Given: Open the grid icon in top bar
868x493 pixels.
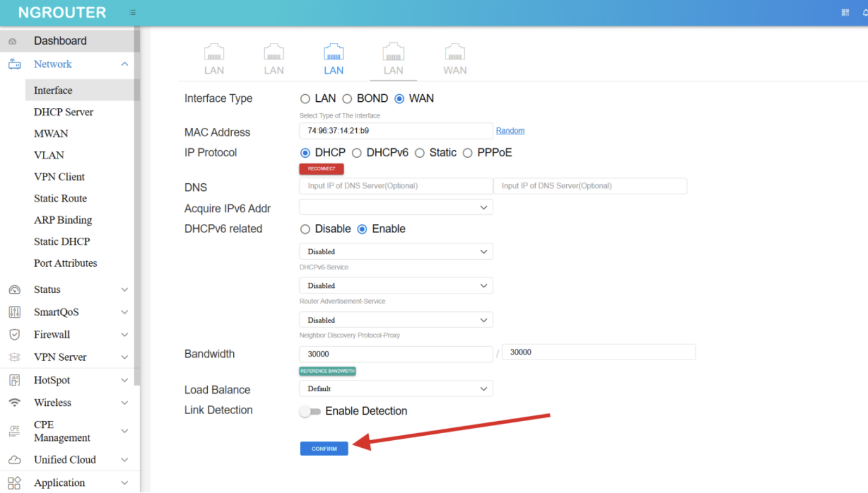Looking at the screenshot, I should 845,13.
